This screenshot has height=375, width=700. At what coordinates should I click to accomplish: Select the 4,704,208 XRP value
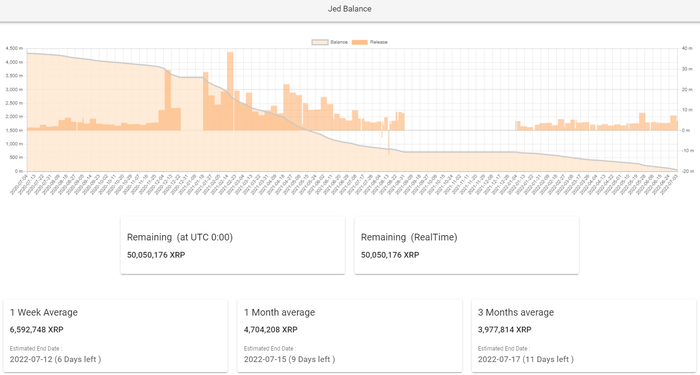(271, 330)
